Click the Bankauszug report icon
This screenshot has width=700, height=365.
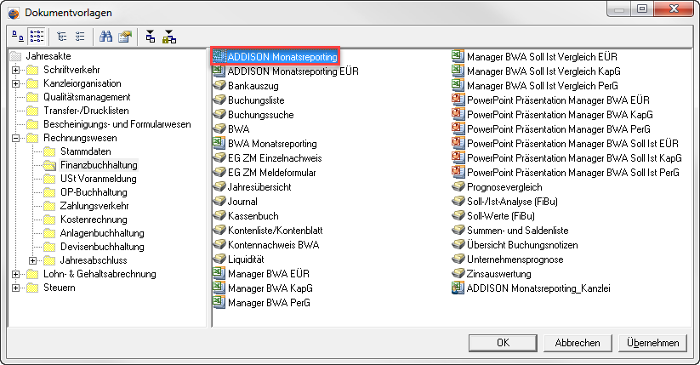coord(219,85)
